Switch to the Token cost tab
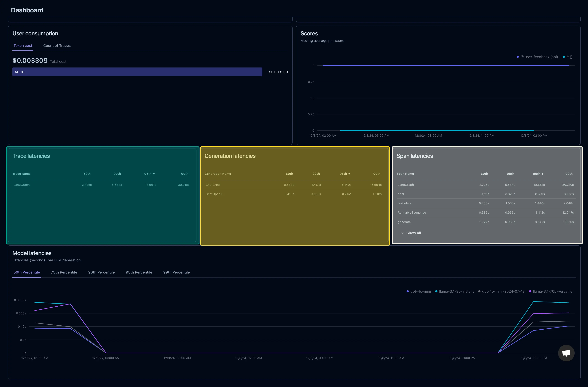 [x=23, y=46]
